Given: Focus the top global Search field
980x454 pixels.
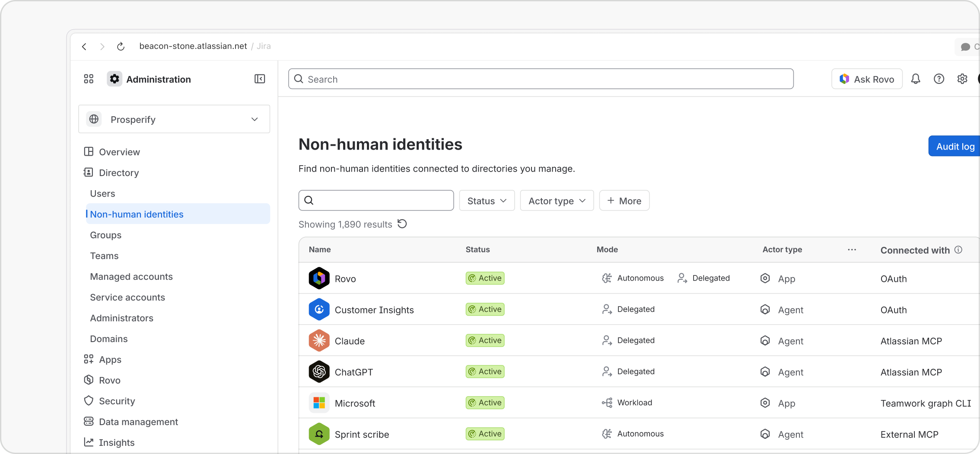Looking at the screenshot, I should pos(541,79).
